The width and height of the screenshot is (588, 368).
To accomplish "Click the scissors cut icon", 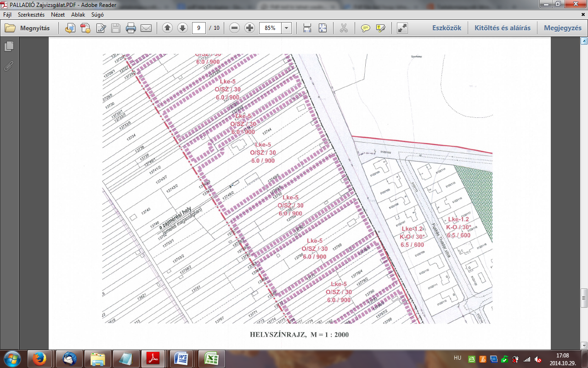I will click(344, 28).
